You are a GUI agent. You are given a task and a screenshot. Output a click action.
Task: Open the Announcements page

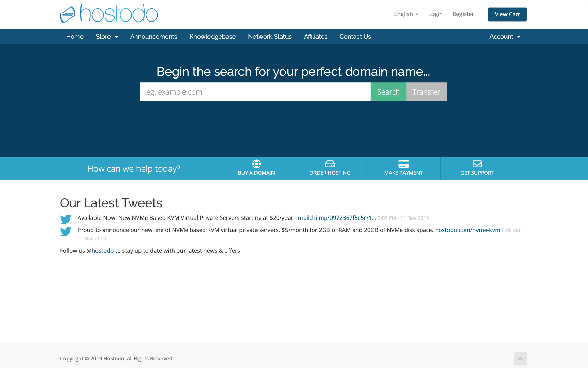coord(153,37)
